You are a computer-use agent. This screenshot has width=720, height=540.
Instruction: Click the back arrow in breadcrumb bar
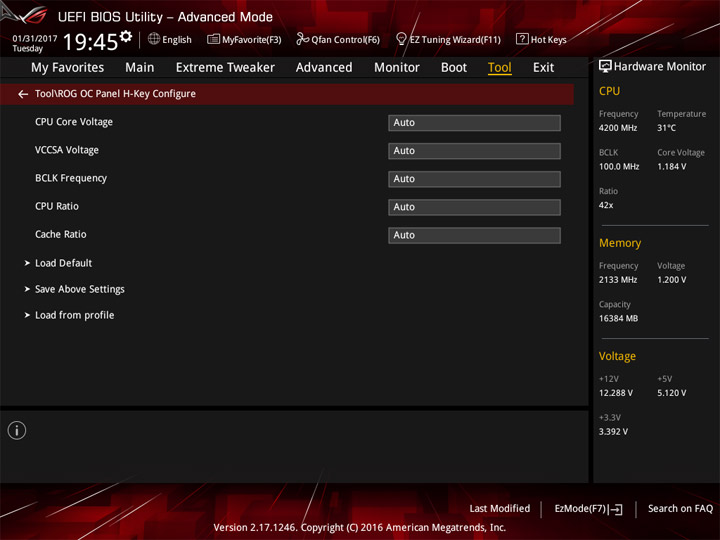[23, 94]
